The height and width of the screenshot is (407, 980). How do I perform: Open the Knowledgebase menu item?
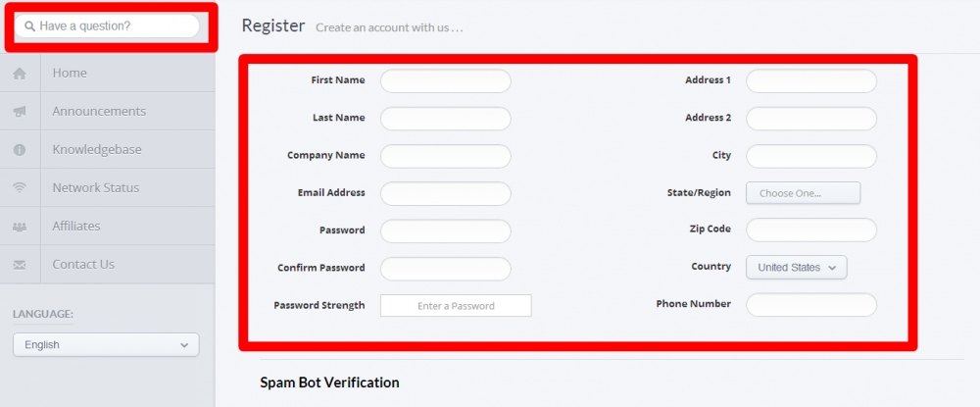tap(97, 149)
